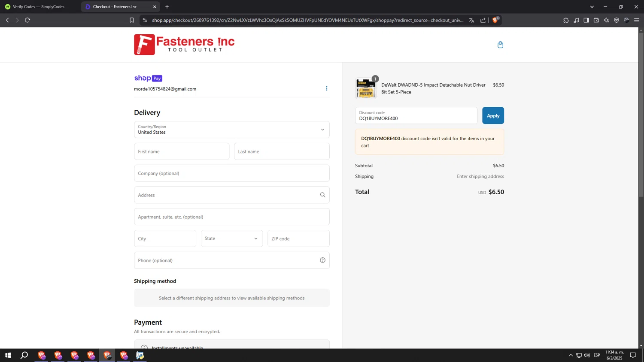Screen dimensions: 644x362
Task: Open the Brave VPN shield icon
Action: (617, 20)
